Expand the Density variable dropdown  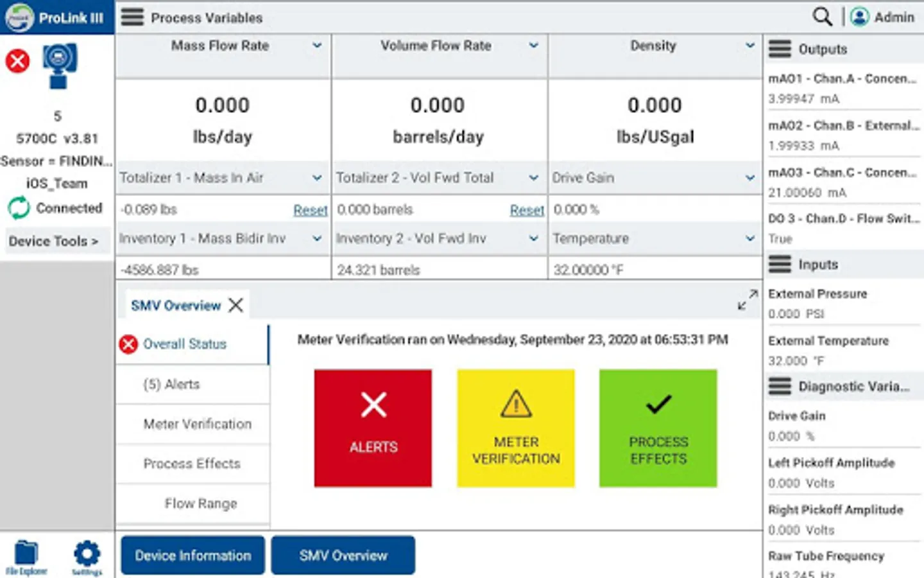click(x=750, y=46)
